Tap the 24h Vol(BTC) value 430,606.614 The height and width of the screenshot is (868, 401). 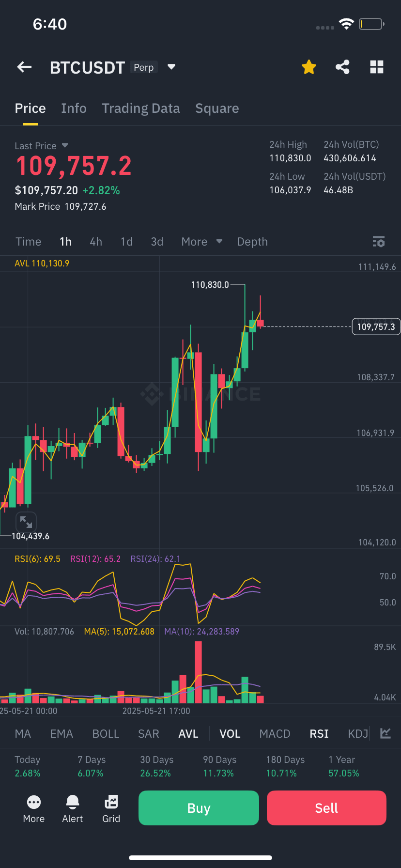pyautogui.click(x=350, y=158)
